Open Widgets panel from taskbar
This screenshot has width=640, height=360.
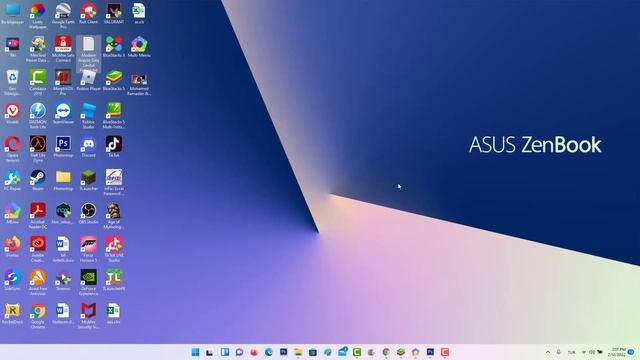coord(224,352)
